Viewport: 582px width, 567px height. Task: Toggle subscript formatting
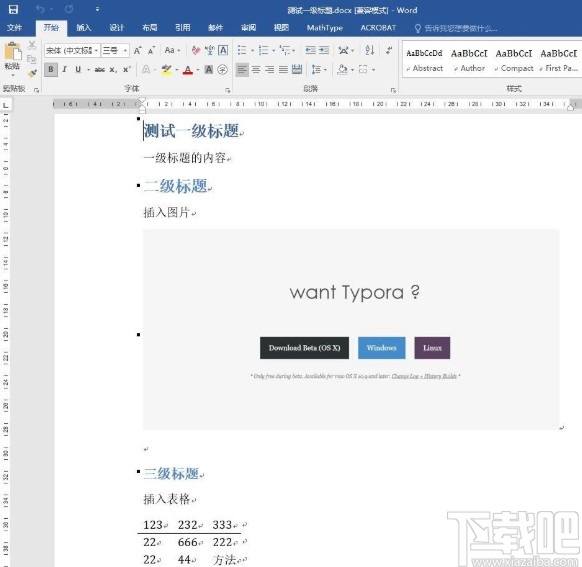pos(113,70)
